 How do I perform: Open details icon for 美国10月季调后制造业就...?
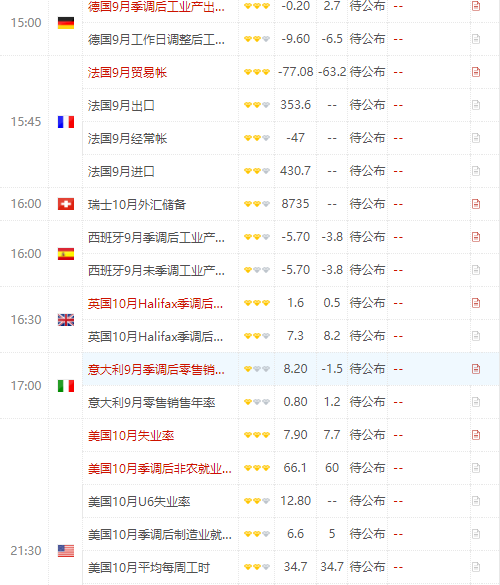click(476, 534)
